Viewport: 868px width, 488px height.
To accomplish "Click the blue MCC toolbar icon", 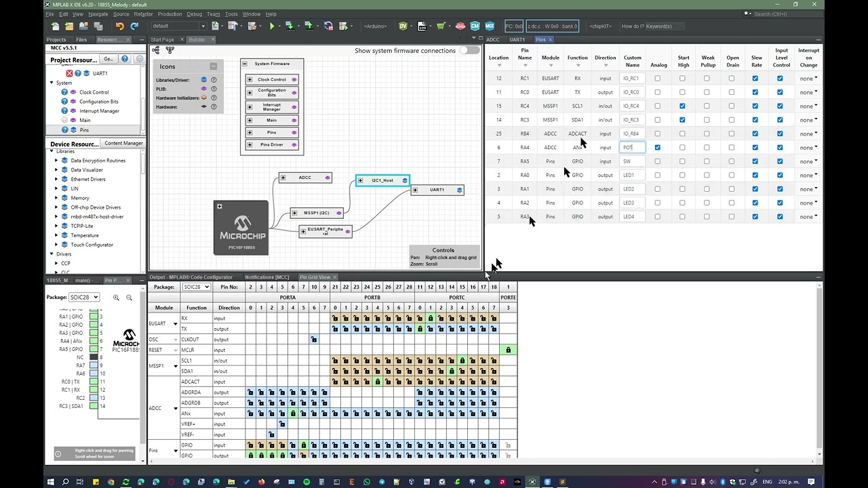I will click(x=490, y=26).
